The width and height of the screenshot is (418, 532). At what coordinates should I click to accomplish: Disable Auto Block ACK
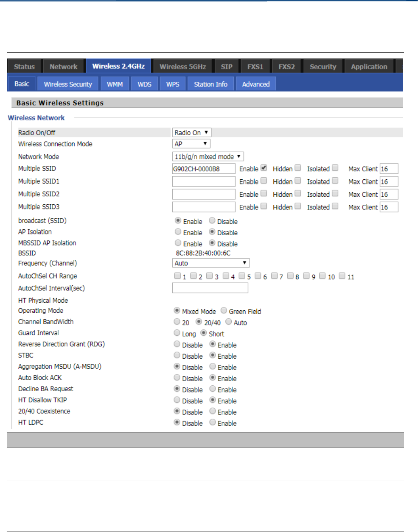[177, 378]
